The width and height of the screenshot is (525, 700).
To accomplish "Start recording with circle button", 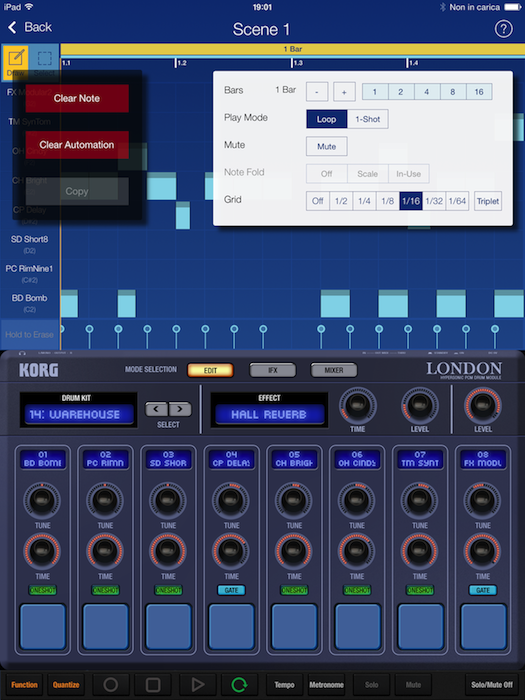I will coord(111,685).
